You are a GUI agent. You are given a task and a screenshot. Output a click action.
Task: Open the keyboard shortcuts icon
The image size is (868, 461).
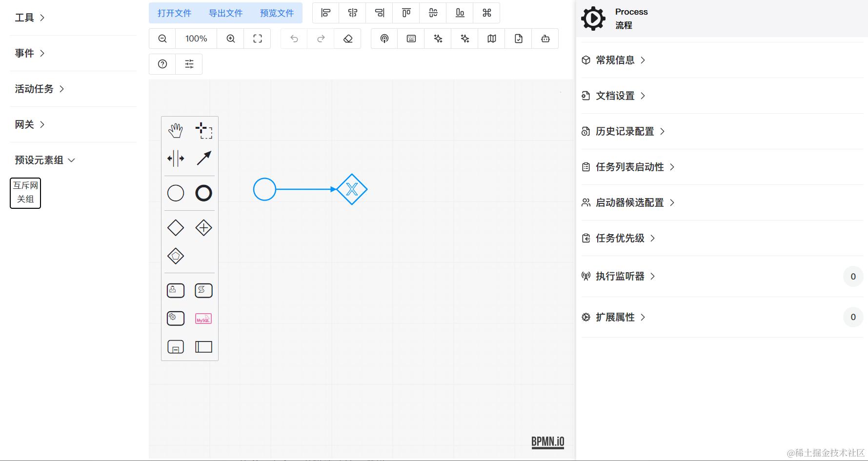pyautogui.click(x=411, y=39)
